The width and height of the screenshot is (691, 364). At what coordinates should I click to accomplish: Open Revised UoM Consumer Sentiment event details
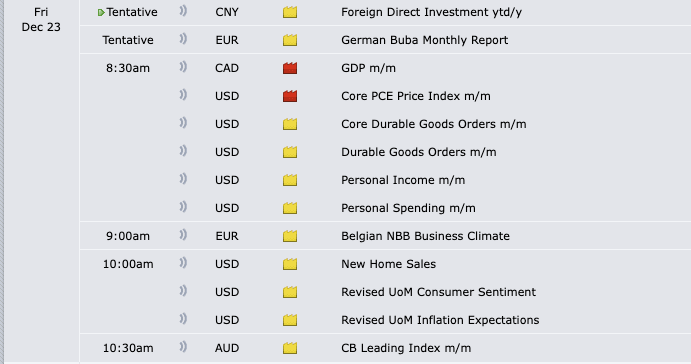tap(438, 292)
